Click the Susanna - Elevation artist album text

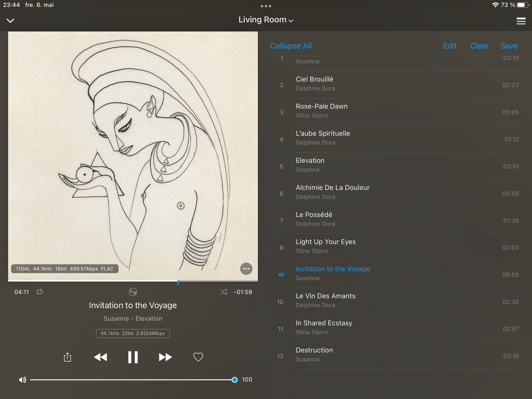[x=133, y=318]
